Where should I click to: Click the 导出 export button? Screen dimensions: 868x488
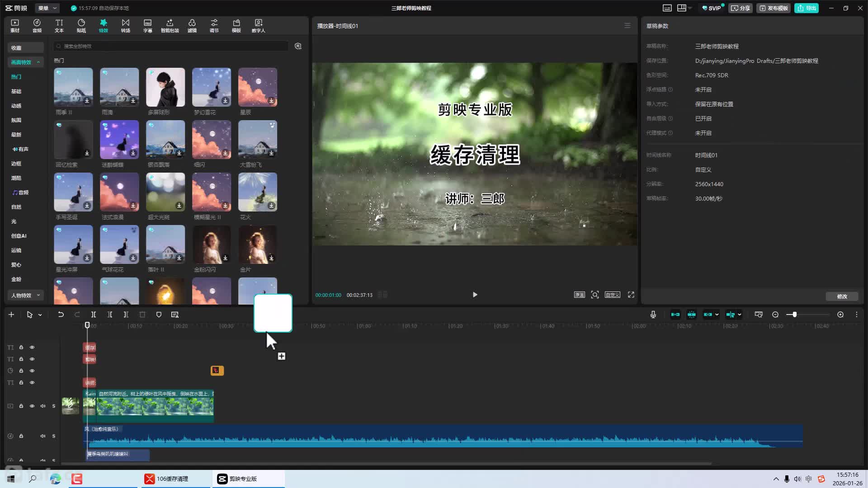807,8
